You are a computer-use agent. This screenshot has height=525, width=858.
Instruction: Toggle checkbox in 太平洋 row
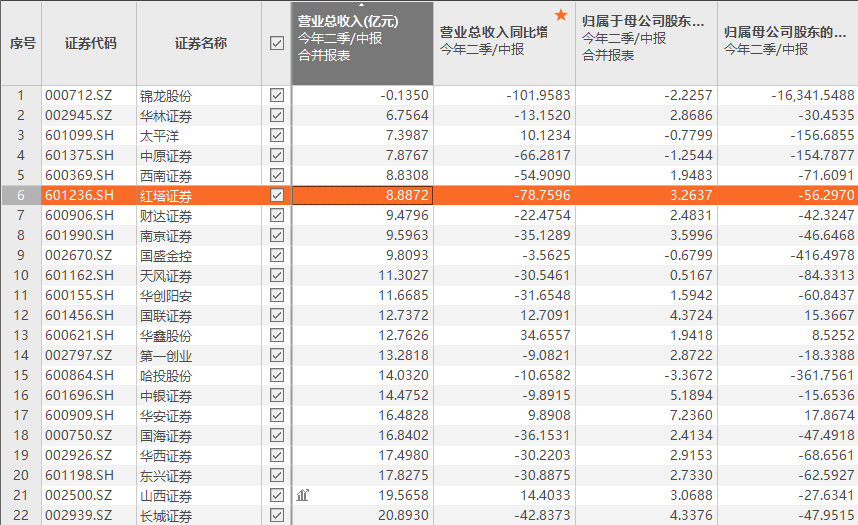tap(277, 135)
